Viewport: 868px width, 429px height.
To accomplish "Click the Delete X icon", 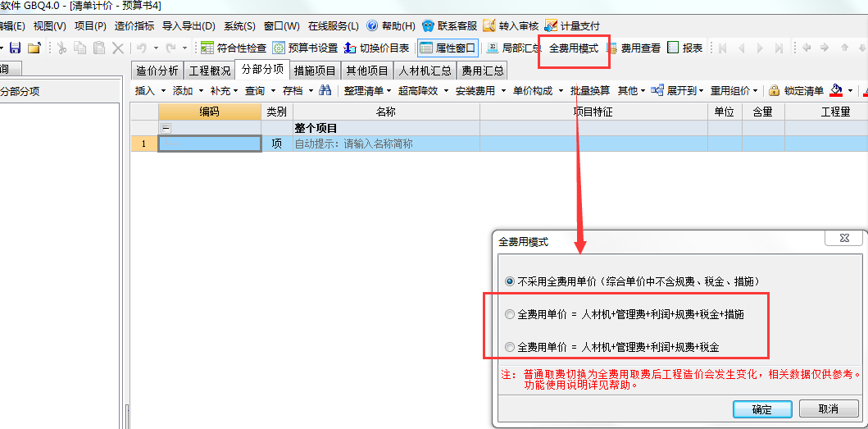I will pos(118,48).
